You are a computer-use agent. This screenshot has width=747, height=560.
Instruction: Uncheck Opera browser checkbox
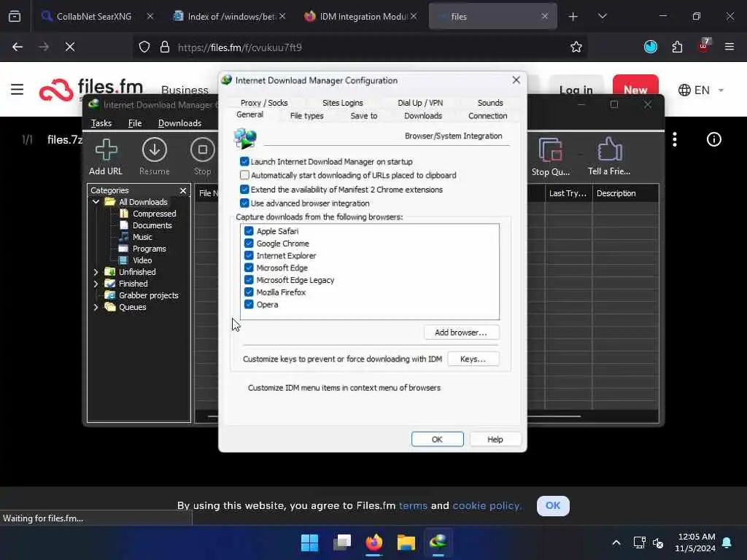coord(249,304)
